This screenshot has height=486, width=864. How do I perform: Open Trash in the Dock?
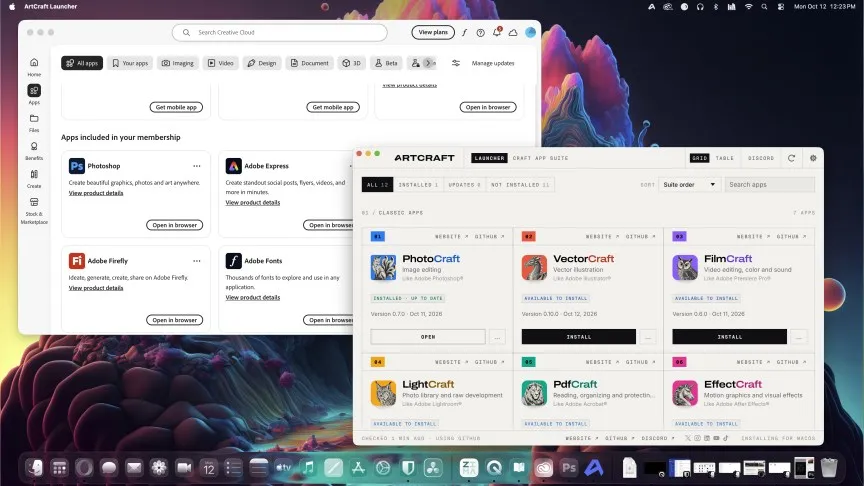829,468
